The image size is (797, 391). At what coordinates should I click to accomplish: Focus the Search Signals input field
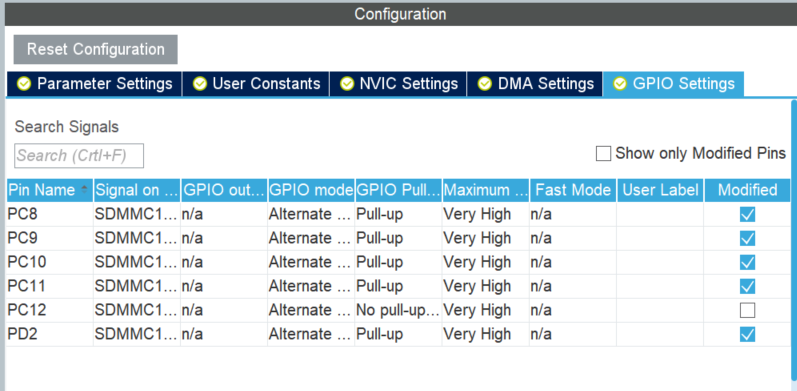[x=79, y=156]
